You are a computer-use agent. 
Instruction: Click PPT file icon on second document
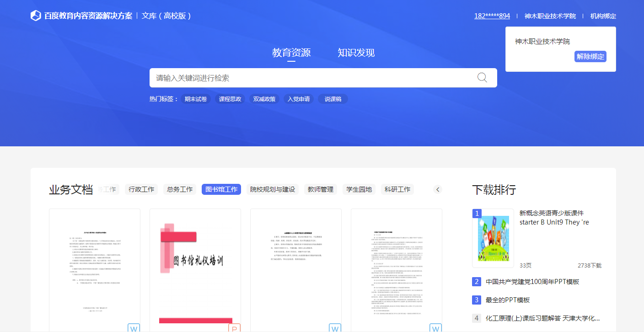(234, 327)
